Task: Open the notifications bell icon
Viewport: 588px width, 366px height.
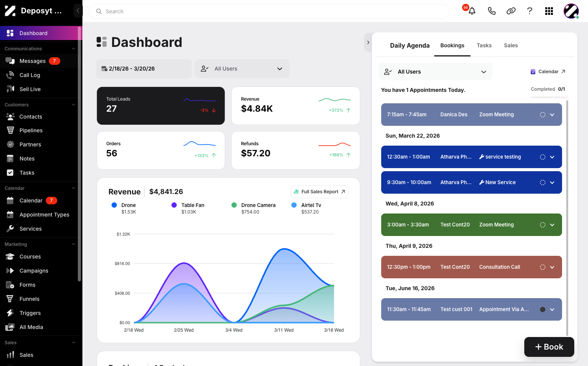Action: click(472, 11)
